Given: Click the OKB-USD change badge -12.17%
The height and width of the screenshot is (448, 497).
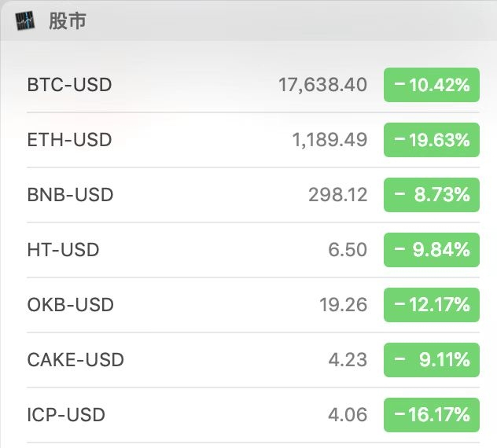Looking at the screenshot, I should [431, 305].
